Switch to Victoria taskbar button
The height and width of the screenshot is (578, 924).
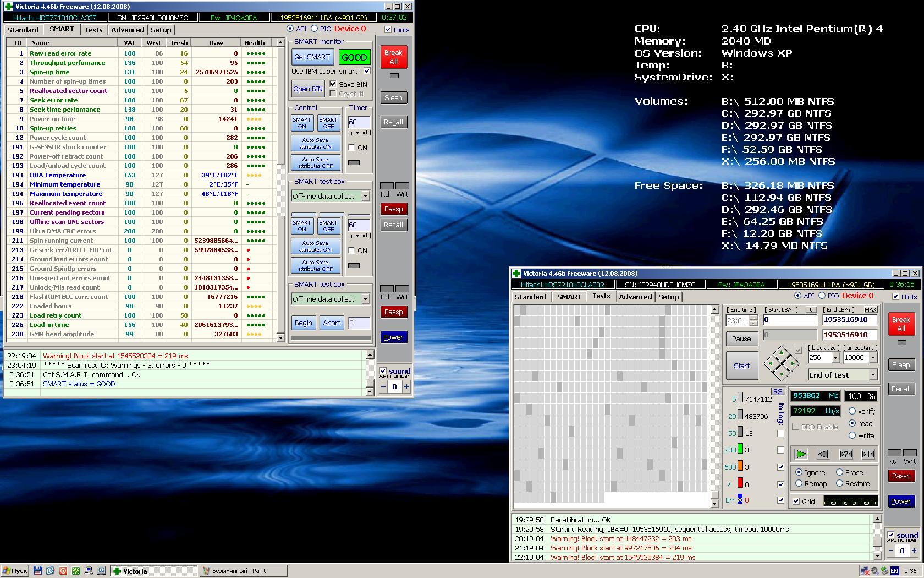[x=153, y=571]
